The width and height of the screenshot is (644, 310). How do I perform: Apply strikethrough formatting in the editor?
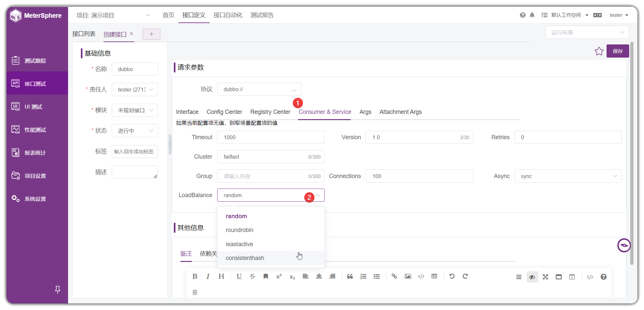(x=252, y=276)
